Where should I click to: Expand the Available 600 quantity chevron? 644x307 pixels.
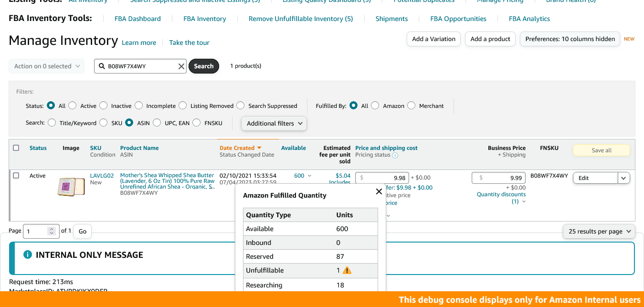click(309, 176)
